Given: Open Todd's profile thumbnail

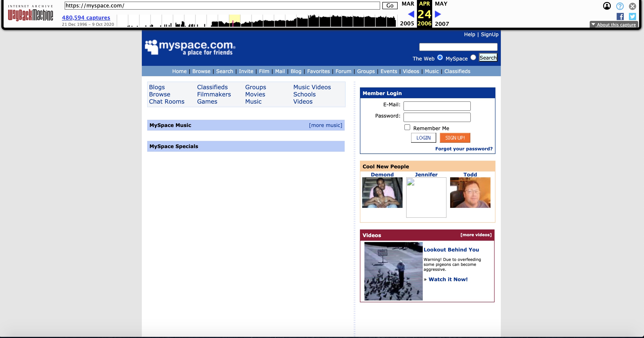Looking at the screenshot, I should (470, 193).
